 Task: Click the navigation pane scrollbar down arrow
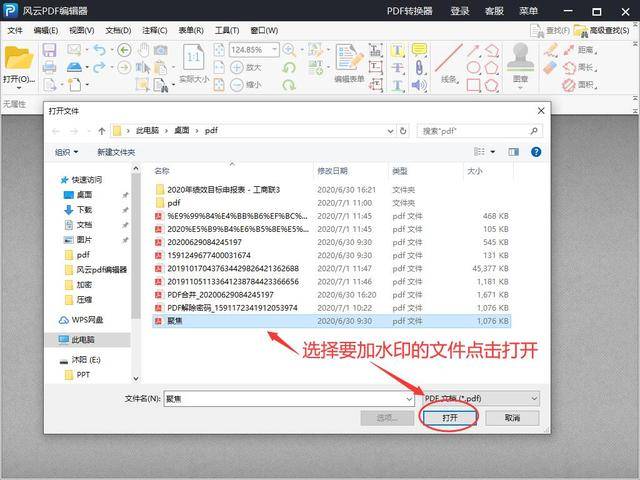pos(136,378)
